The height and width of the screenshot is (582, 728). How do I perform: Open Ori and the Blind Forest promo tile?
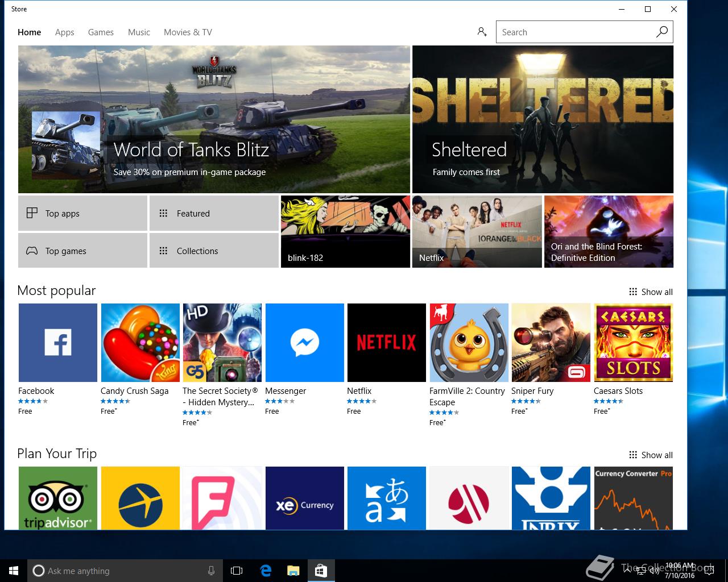coord(609,231)
